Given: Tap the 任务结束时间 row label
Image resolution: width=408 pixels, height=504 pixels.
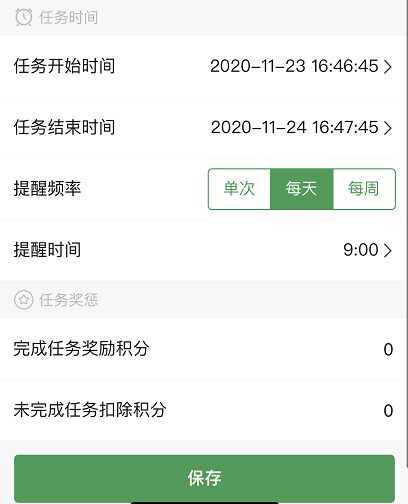Looking at the screenshot, I should tap(64, 127).
